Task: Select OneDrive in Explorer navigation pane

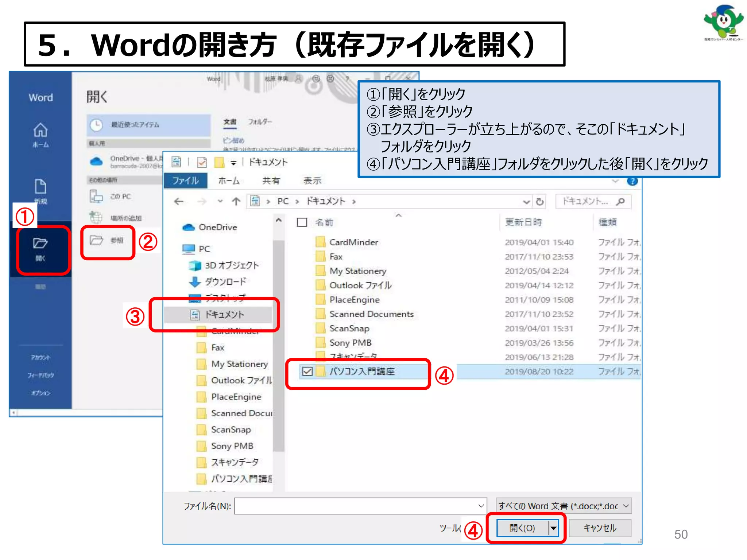Action: tap(210, 227)
